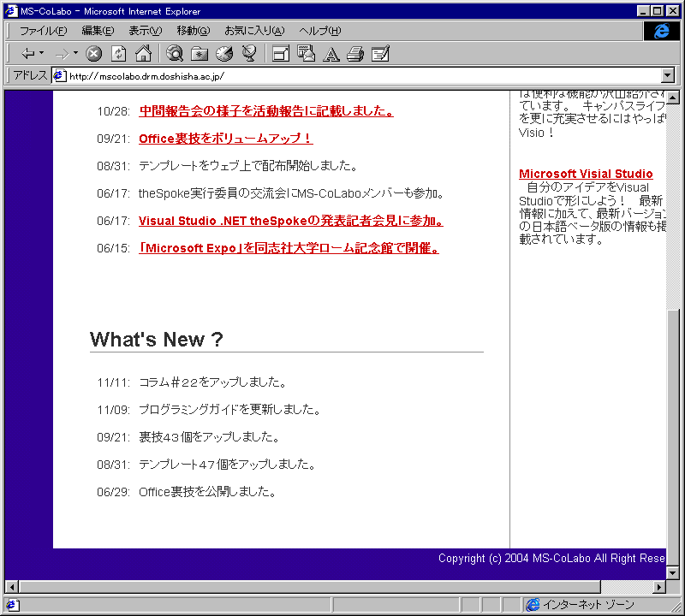Follow the Office裏技をボリュームアップ link
This screenshot has width=685, height=616.
[x=225, y=139]
